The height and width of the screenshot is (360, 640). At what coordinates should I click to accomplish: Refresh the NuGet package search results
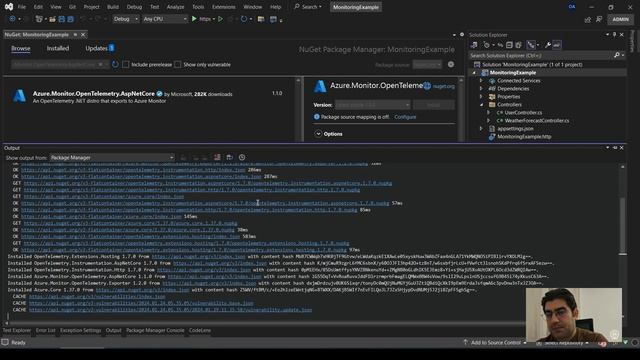click(x=115, y=64)
